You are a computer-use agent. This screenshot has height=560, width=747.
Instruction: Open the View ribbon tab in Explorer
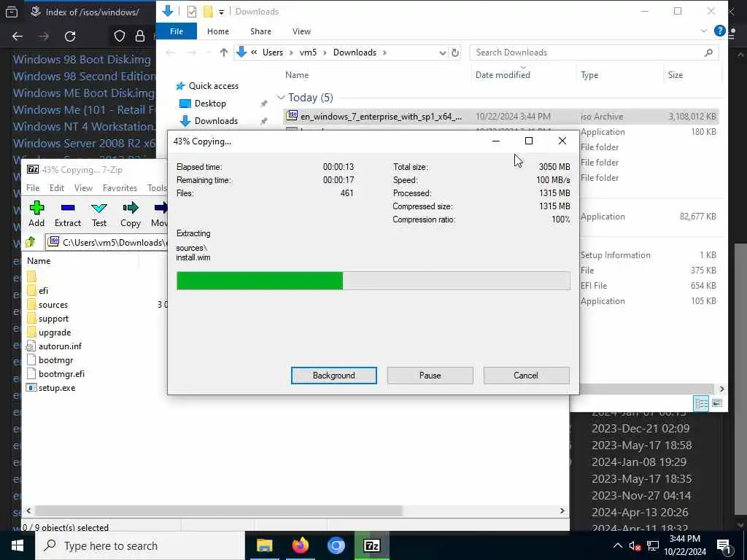[x=301, y=31]
